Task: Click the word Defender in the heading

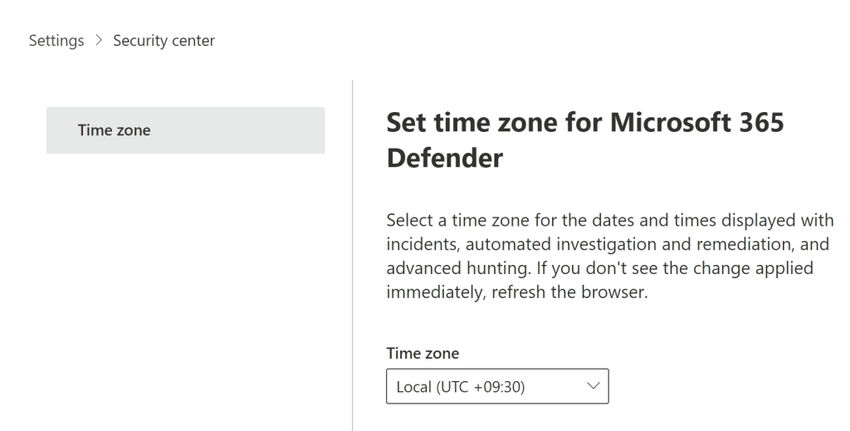Action: (444, 158)
